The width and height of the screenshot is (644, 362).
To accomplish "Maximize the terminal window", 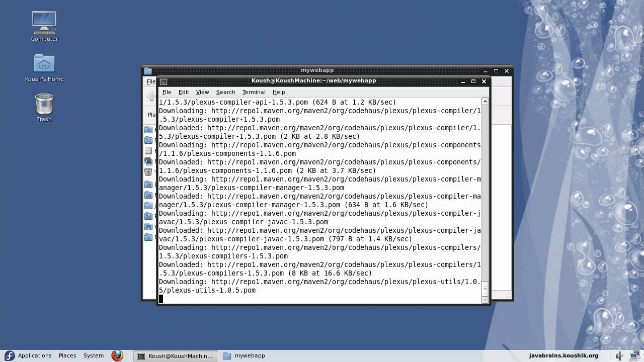I will point(473,81).
